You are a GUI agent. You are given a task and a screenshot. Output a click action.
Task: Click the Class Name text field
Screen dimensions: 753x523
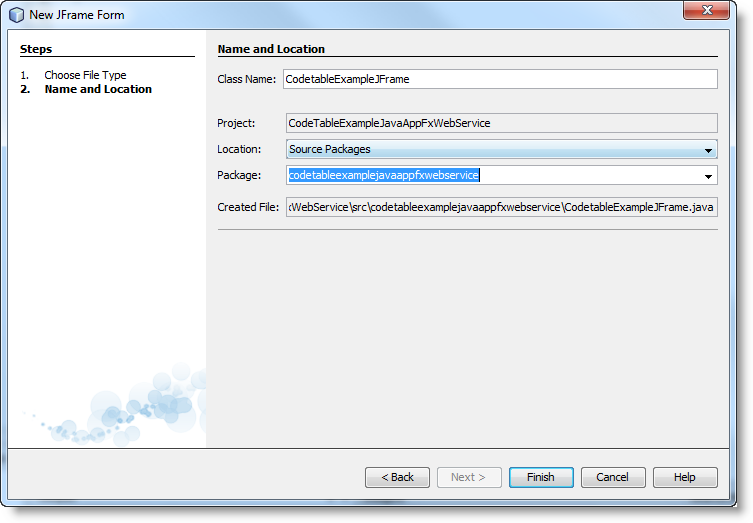[500, 79]
